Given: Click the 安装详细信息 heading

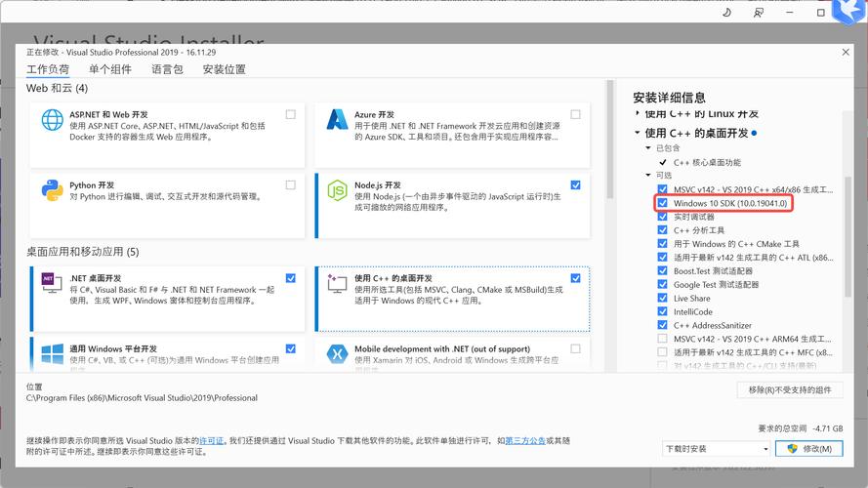Looking at the screenshot, I should coord(669,98).
